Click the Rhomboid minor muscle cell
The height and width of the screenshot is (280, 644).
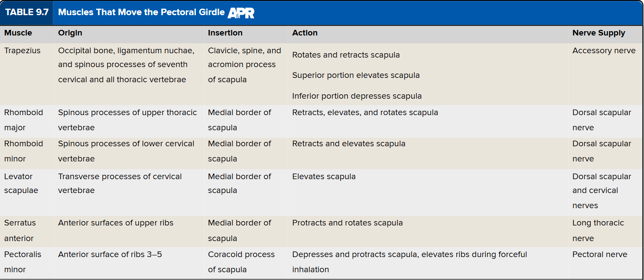23,151
